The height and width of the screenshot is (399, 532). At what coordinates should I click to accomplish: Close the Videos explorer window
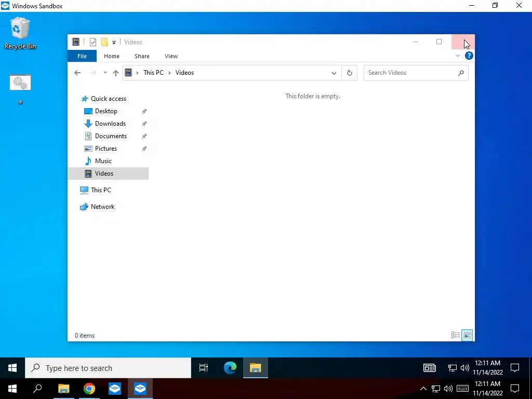463,42
